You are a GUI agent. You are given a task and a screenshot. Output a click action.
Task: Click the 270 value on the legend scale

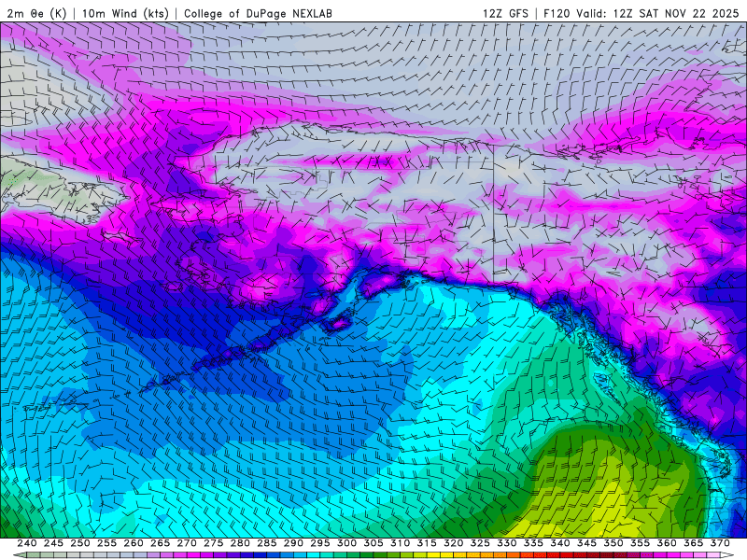[187, 543]
